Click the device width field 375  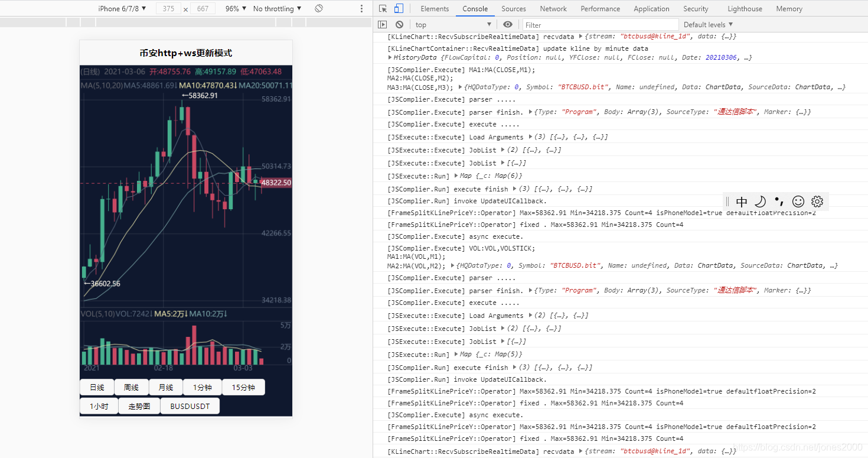169,8
